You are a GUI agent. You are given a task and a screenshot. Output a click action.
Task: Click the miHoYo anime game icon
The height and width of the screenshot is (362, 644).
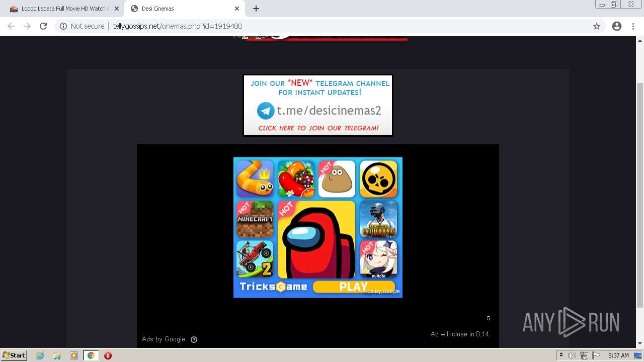pyautogui.click(x=378, y=259)
